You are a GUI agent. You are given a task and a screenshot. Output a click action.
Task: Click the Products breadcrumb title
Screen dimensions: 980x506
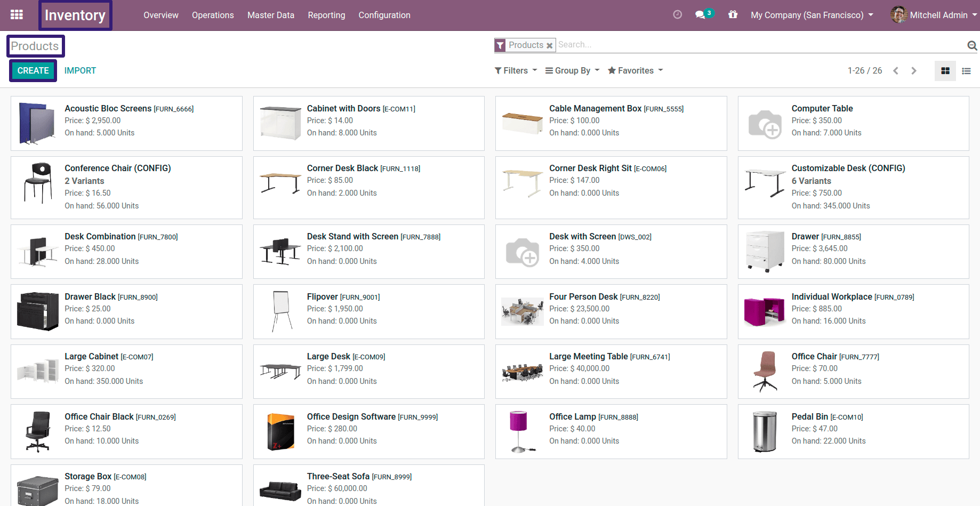point(35,46)
